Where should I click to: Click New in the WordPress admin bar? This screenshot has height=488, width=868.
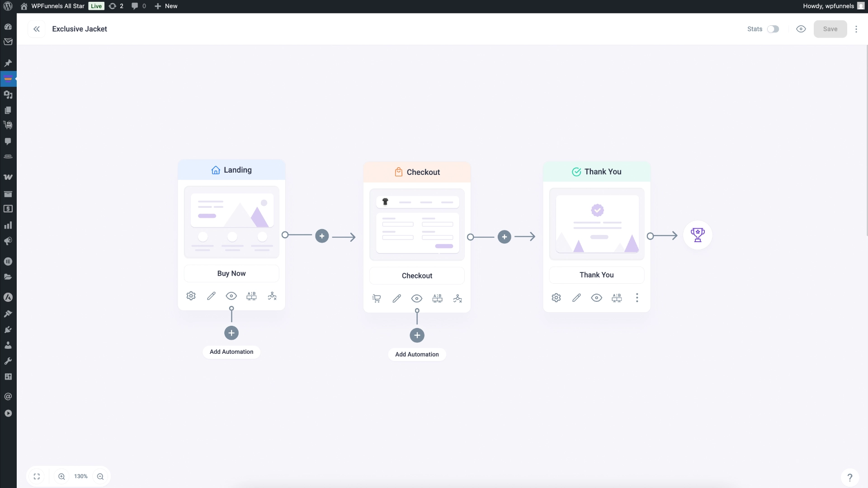(165, 6)
